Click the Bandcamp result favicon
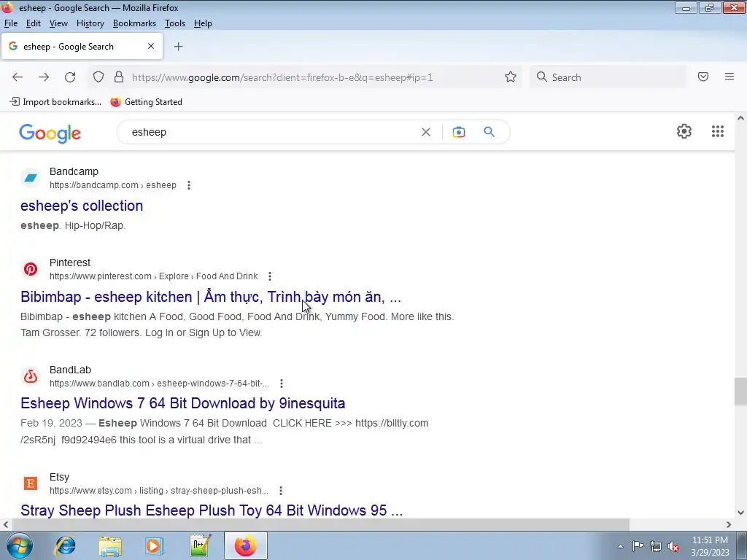 pyautogui.click(x=31, y=178)
